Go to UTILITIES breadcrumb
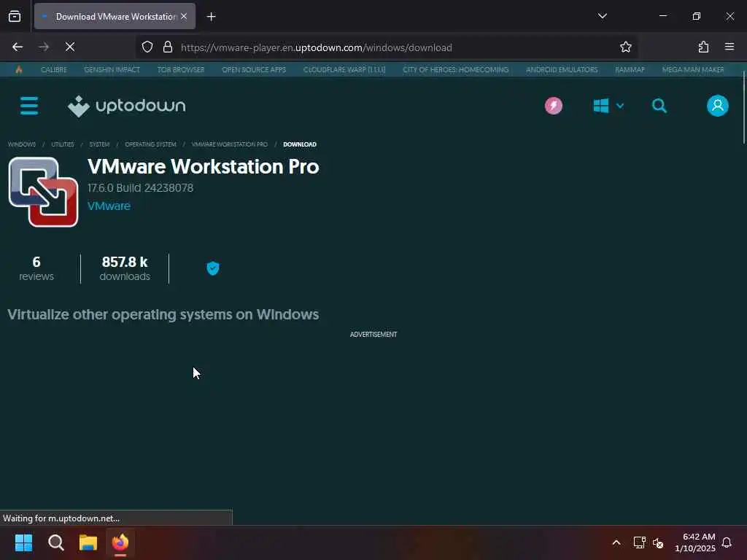The image size is (747, 560). 63,144
